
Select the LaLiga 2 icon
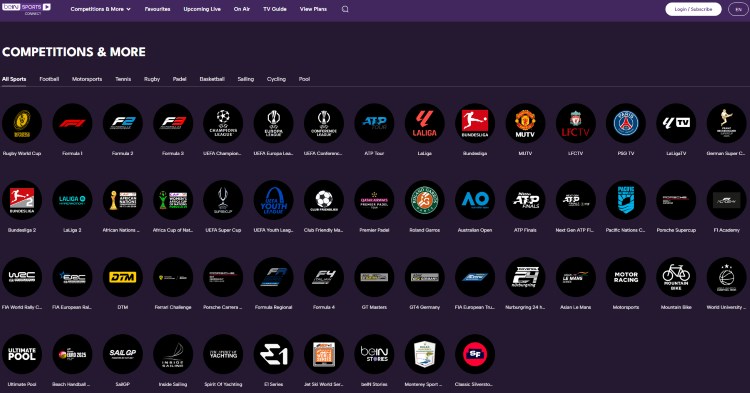point(72,200)
